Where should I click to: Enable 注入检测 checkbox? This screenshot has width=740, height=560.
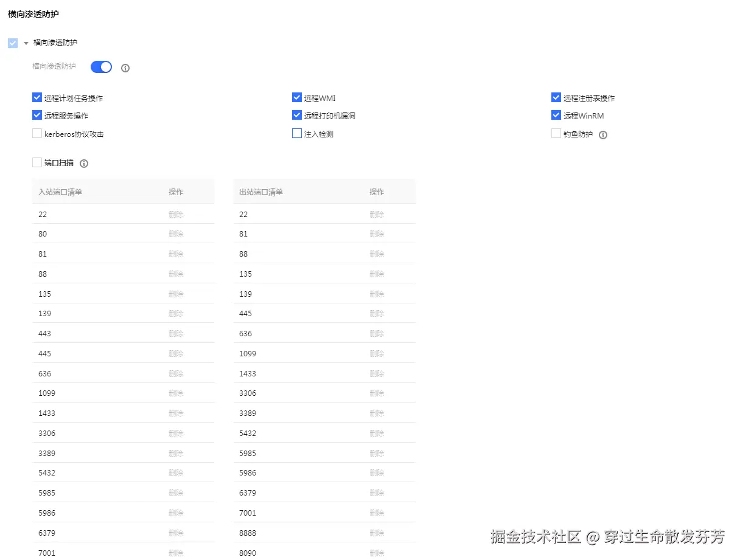click(x=297, y=133)
